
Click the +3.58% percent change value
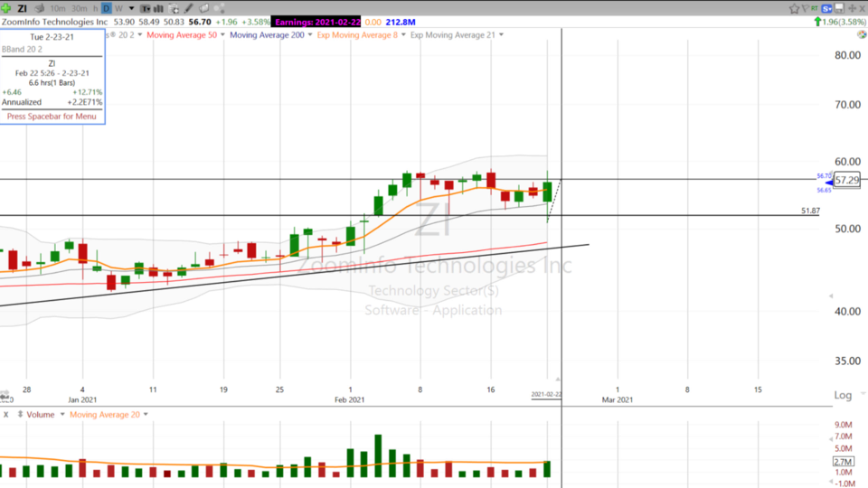point(255,22)
